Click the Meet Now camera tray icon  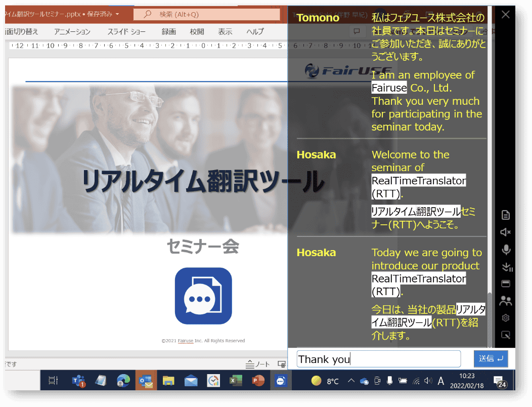click(x=377, y=381)
